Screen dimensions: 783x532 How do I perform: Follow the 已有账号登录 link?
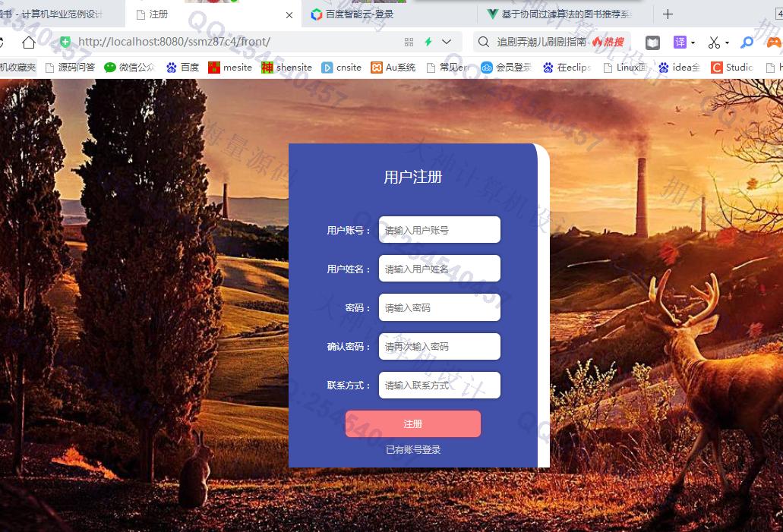413,449
